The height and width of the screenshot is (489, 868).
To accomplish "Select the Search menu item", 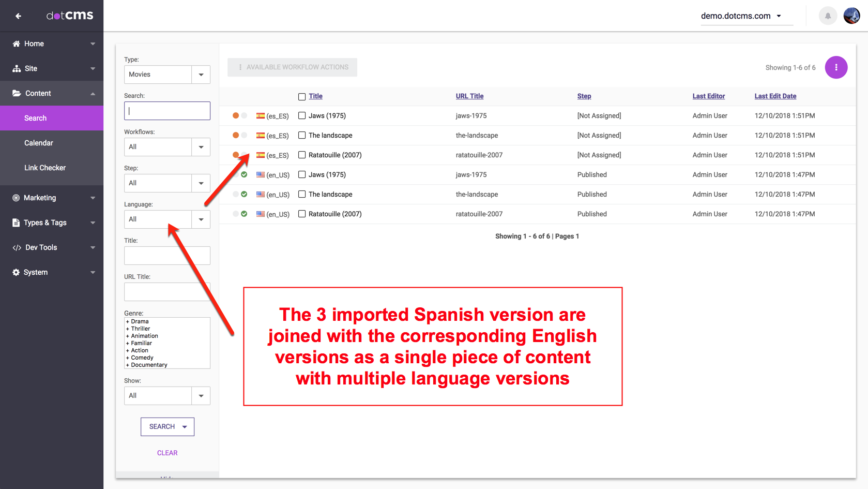I will click(52, 118).
